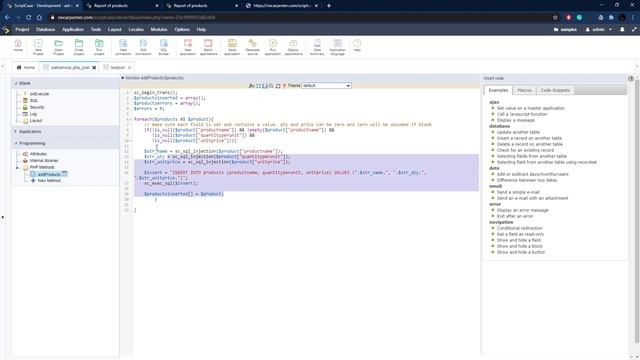Open the Options menu
640x360 pixels.
pos(182,29)
